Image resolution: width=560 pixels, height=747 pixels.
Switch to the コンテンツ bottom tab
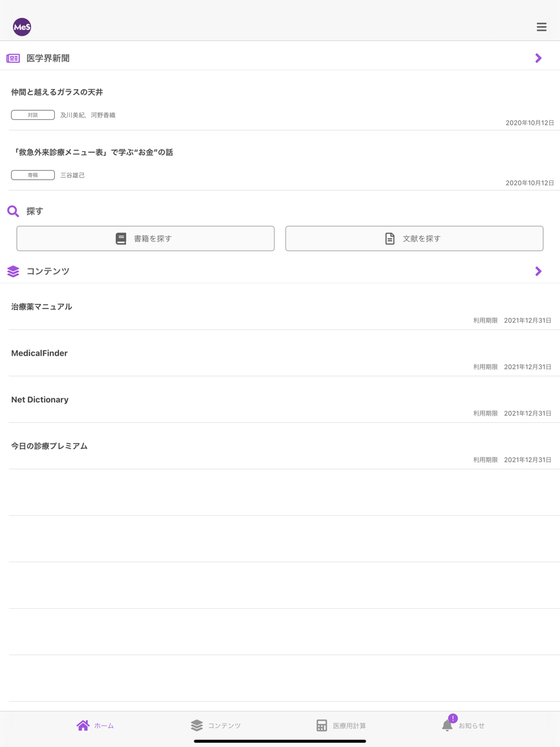[216, 725]
